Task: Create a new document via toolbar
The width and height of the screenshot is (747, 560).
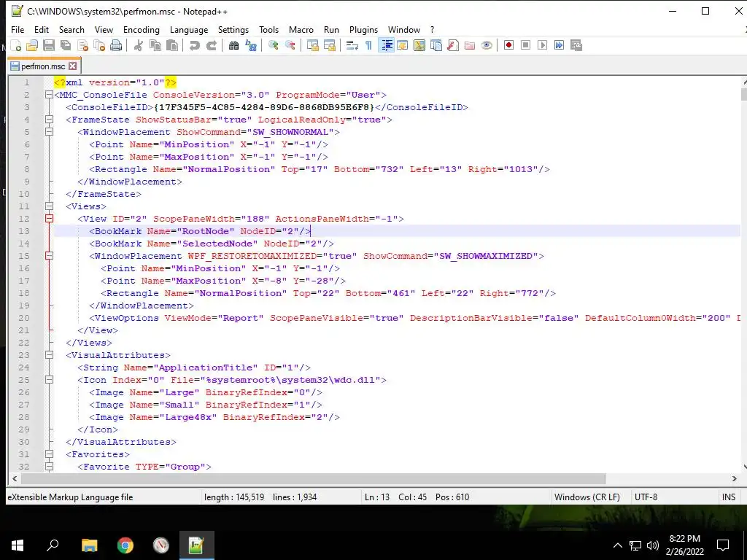Action: (x=16, y=45)
